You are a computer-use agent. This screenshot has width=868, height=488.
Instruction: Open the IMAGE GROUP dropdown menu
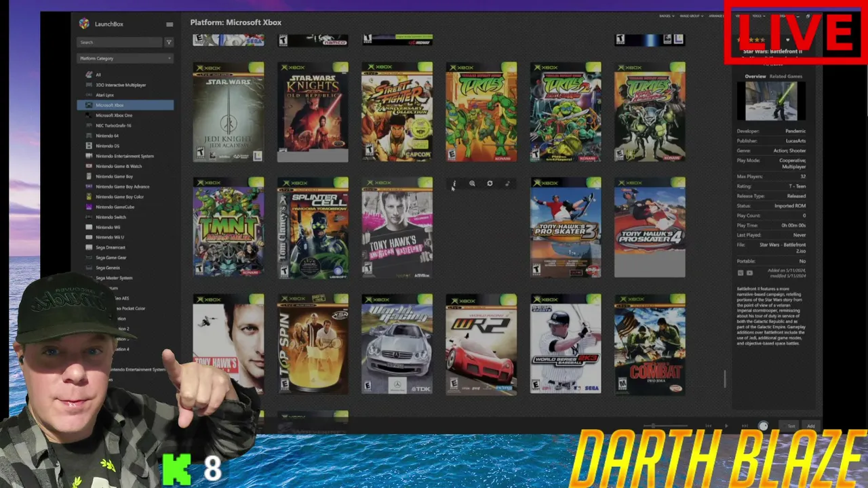(692, 16)
